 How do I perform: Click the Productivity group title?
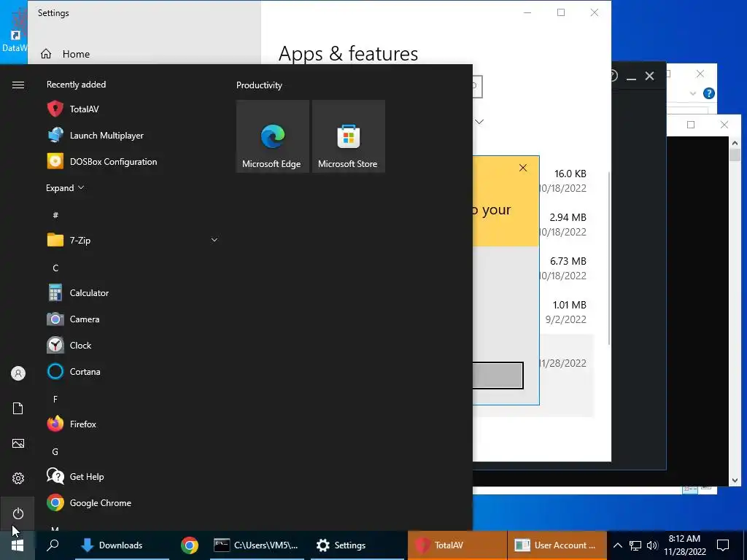[259, 85]
